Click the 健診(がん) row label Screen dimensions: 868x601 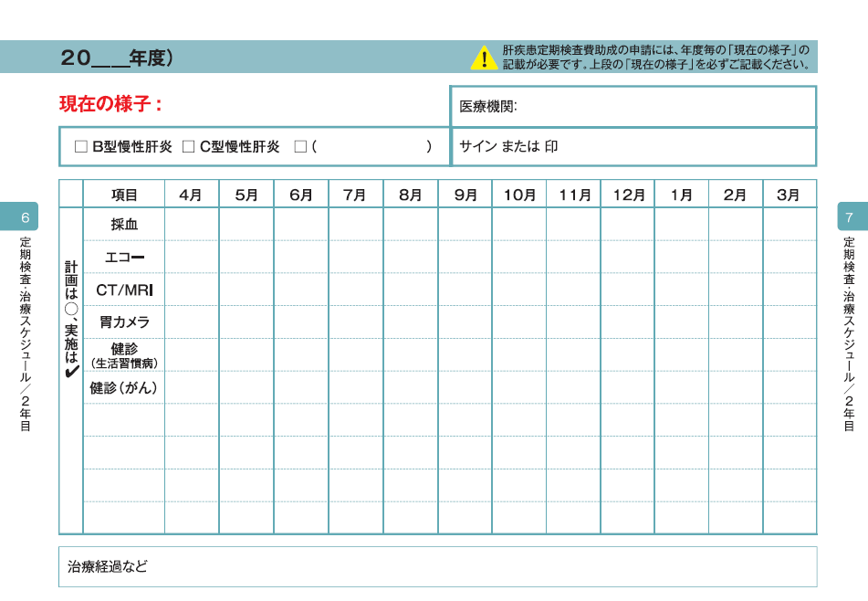(x=124, y=388)
